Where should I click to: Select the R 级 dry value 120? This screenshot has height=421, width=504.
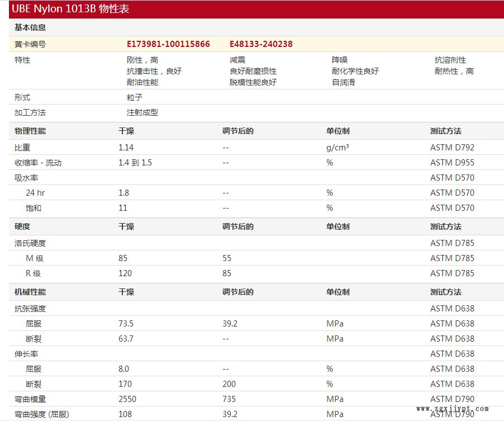point(125,273)
